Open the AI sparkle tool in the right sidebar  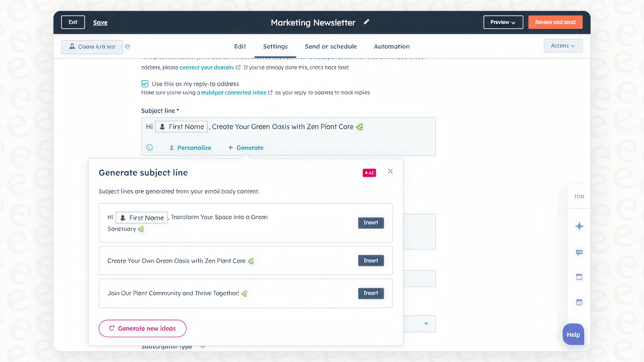tap(579, 226)
